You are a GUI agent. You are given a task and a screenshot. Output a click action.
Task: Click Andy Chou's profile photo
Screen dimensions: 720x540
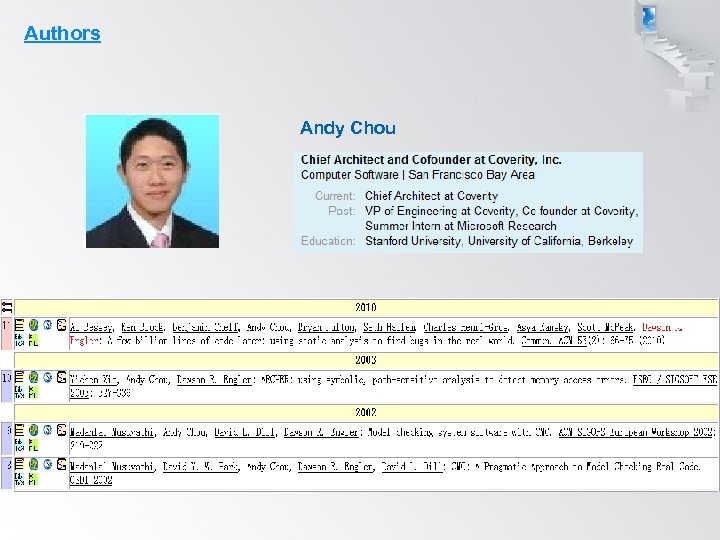(152, 181)
